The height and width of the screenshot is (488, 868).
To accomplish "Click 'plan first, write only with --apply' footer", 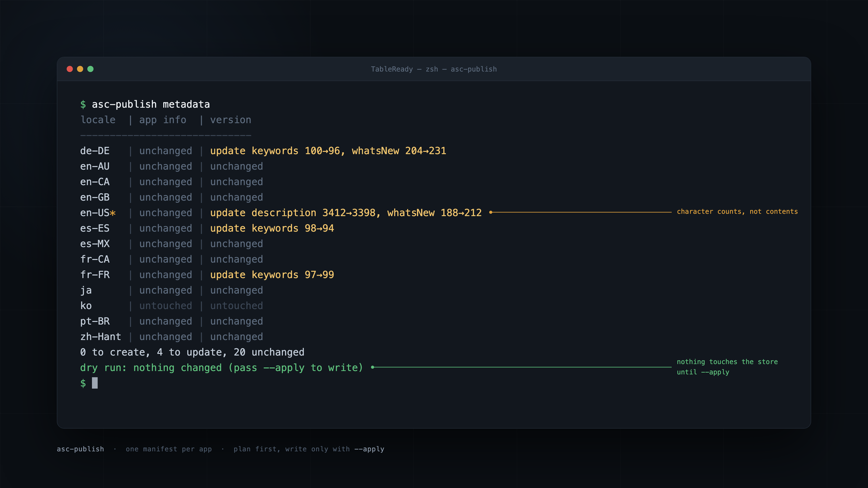I will (309, 449).
